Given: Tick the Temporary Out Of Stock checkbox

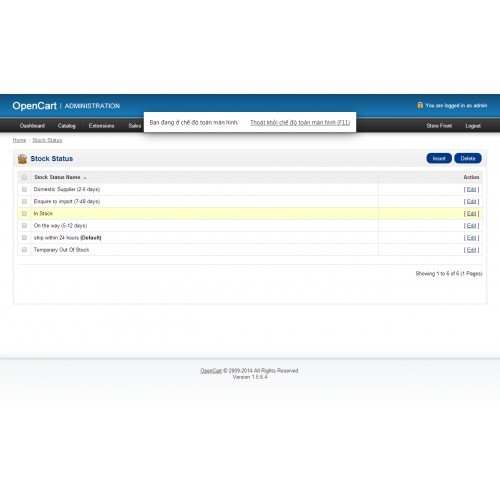Looking at the screenshot, I should coord(24,250).
